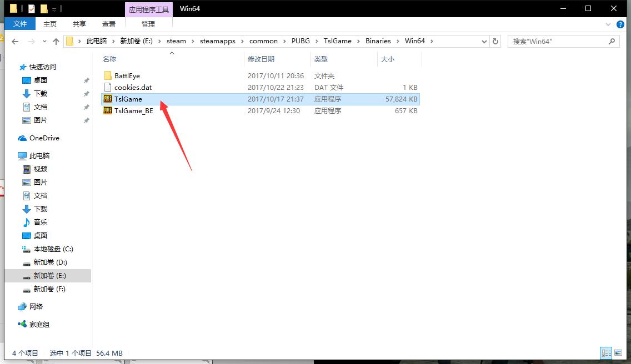Open the BattlEye folder icon

tap(107, 75)
